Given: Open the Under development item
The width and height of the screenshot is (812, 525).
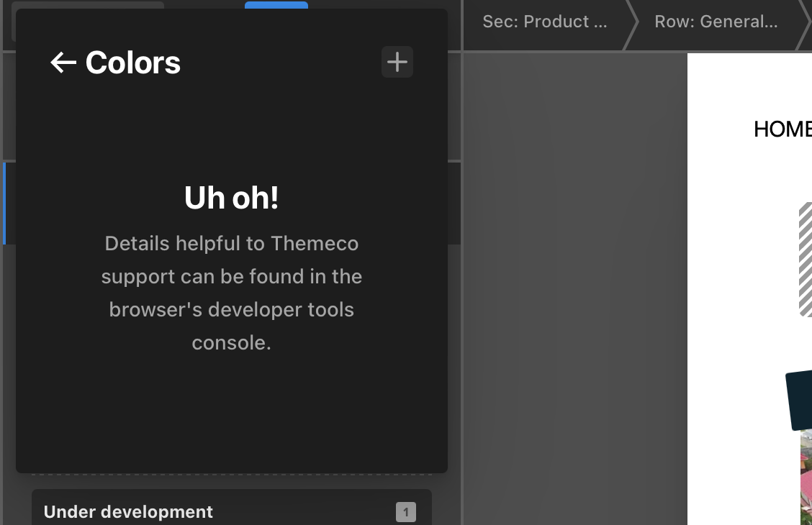Looking at the screenshot, I should [x=128, y=511].
